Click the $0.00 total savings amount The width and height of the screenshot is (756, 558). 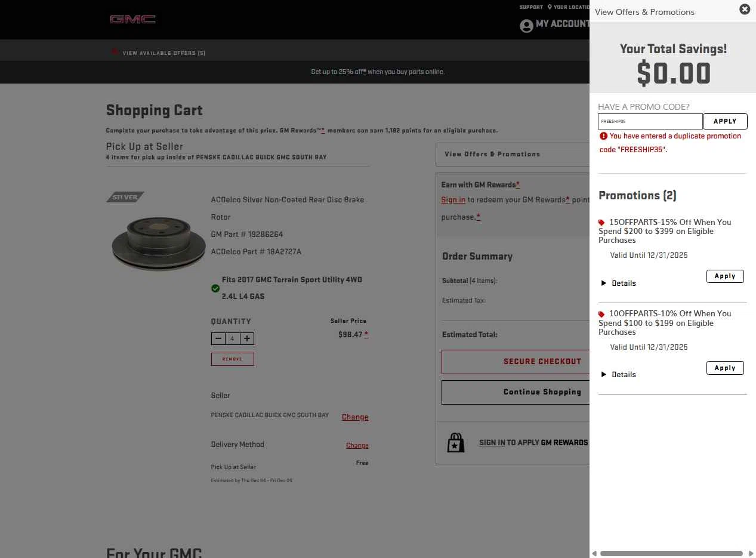(x=673, y=73)
